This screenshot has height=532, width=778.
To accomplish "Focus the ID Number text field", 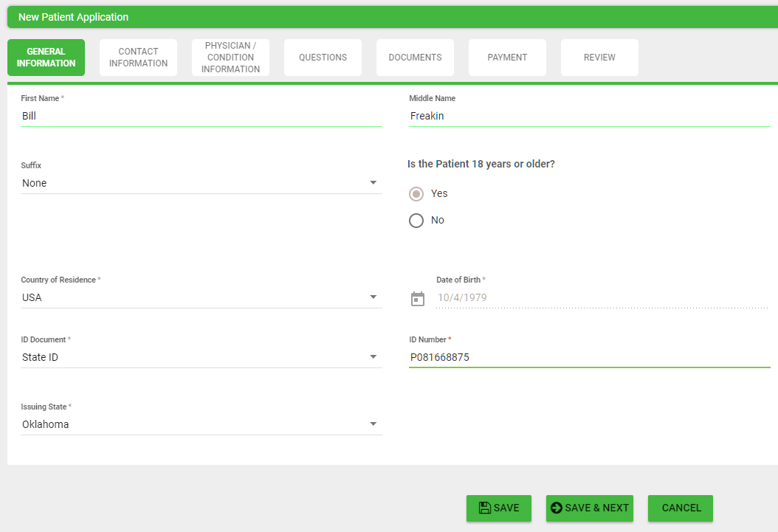I will pos(589,358).
